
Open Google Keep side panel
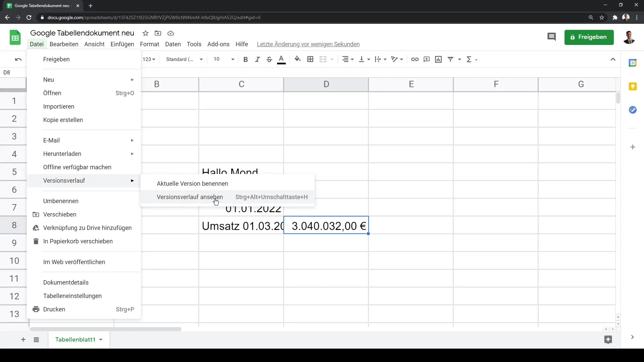pos(633,86)
